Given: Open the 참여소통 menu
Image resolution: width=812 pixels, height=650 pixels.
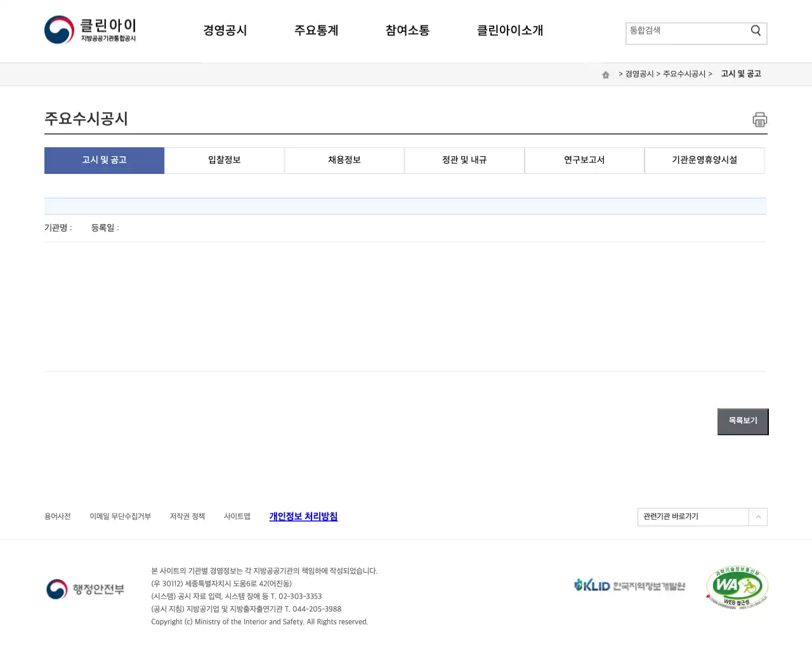Looking at the screenshot, I should [x=407, y=30].
